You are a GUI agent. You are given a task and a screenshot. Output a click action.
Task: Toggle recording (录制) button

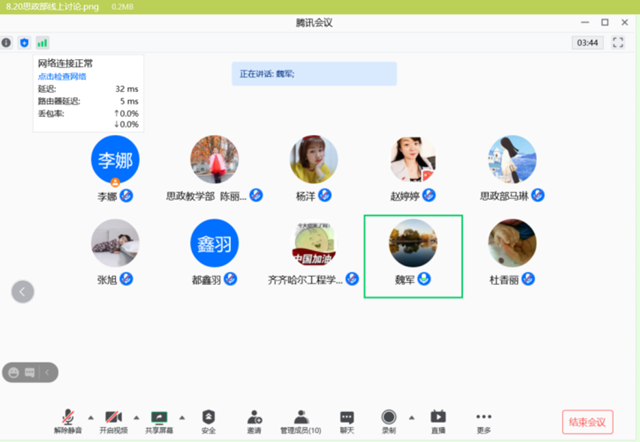(388, 419)
